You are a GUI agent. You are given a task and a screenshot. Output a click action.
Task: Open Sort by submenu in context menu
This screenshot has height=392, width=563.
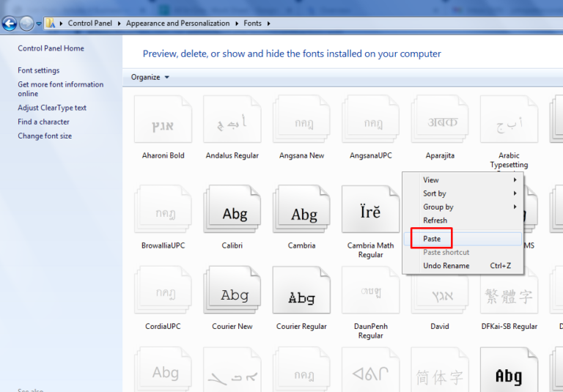[x=463, y=193]
